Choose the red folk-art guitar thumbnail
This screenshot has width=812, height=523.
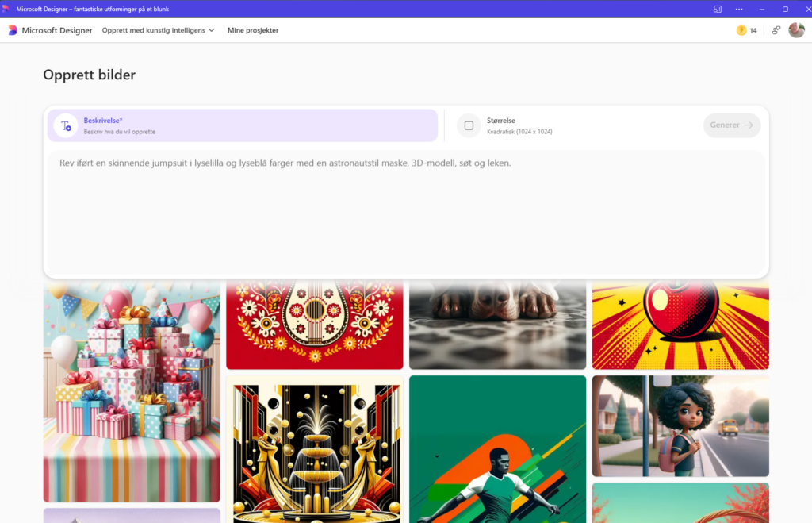pyautogui.click(x=315, y=325)
